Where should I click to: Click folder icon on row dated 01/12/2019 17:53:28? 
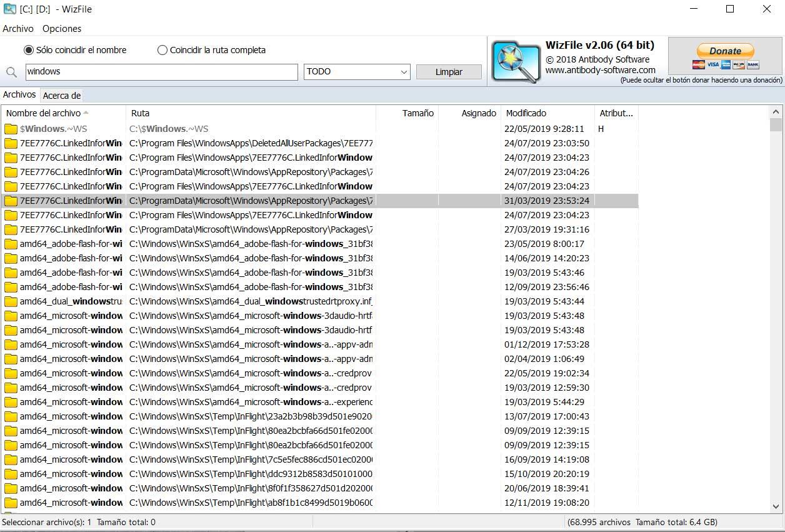coord(11,344)
